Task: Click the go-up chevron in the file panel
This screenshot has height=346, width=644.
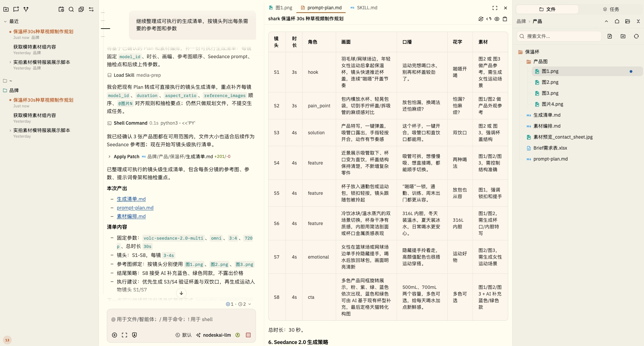Action: tap(606, 21)
